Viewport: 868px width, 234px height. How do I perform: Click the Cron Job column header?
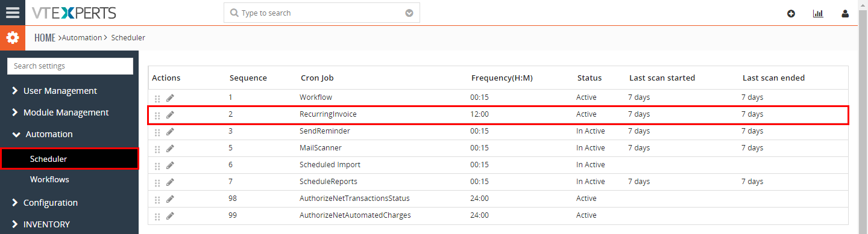(317, 78)
